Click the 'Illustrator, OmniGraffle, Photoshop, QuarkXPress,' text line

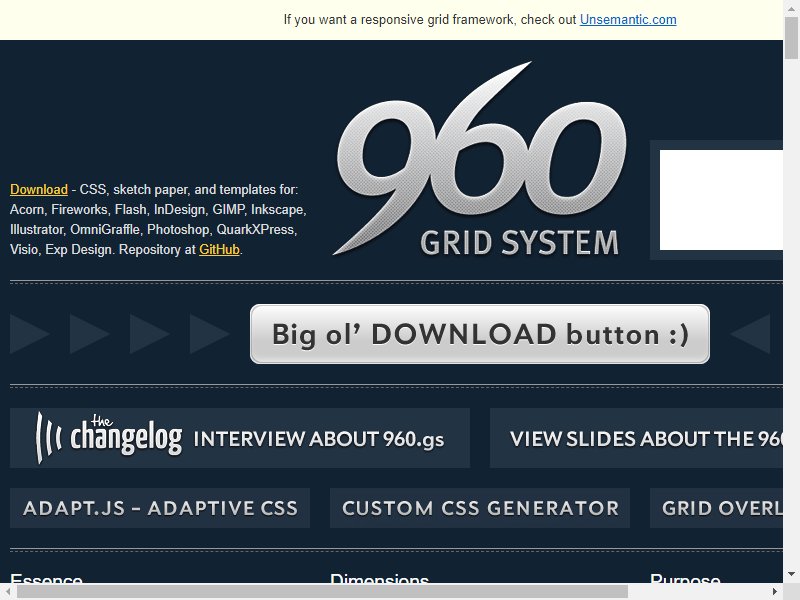pyautogui.click(x=154, y=230)
